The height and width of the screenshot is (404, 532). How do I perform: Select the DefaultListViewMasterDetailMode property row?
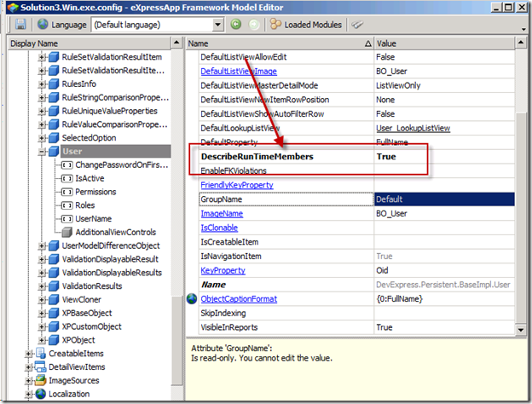(356, 85)
